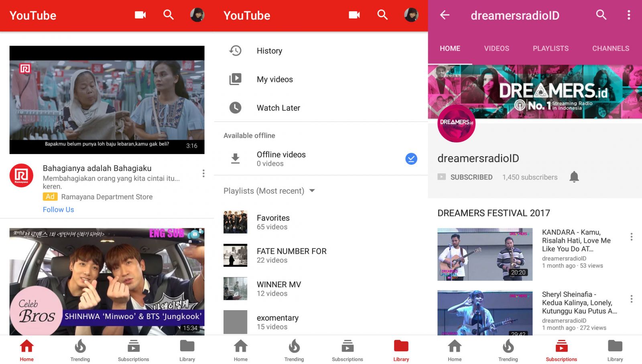Tap the Sheryl Sheinafia - Kedua Kalinya title
Image resolution: width=642 pixels, height=364 pixels.
pyautogui.click(x=579, y=303)
